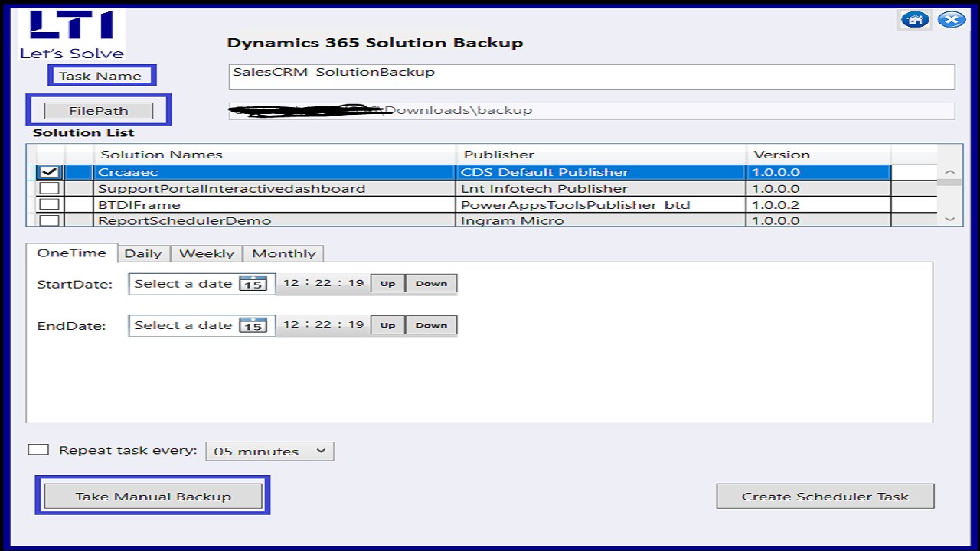980x551 pixels.
Task: Open the 05 minutes repeat interval dropdown
Action: [x=269, y=452]
